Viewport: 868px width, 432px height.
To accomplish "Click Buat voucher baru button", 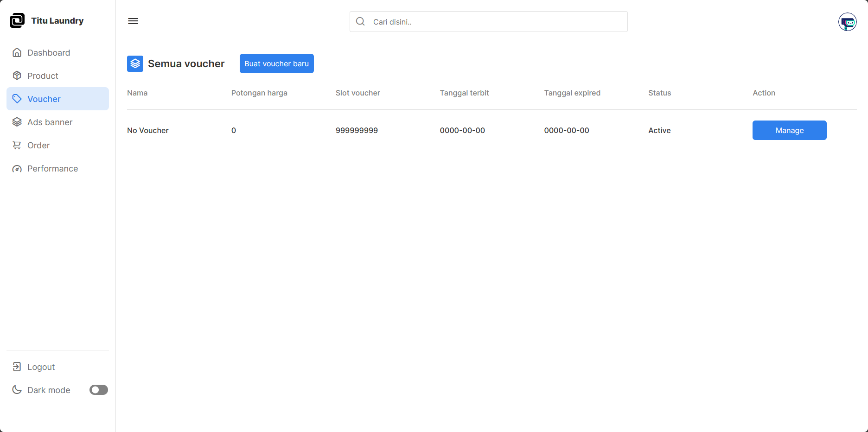I will click(x=276, y=64).
